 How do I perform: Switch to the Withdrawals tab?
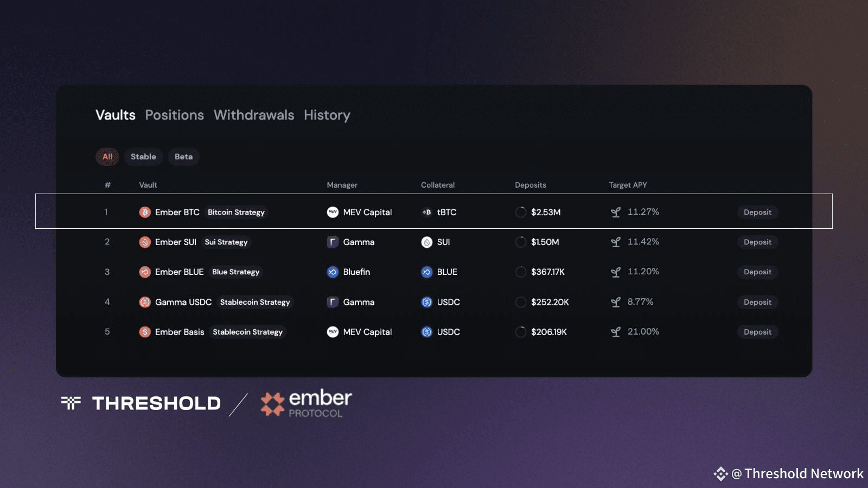click(254, 115)
